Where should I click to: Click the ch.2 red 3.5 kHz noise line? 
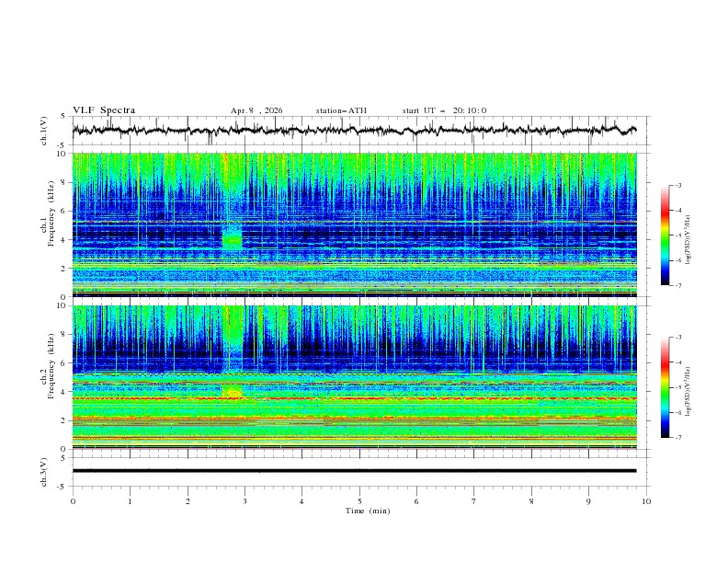pyautogui.click(x=354, y=398)
